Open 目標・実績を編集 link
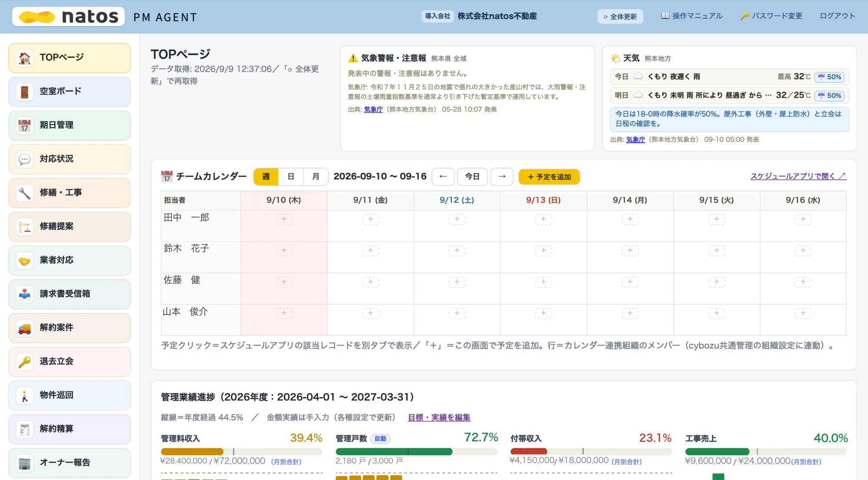 click(439, 418)
